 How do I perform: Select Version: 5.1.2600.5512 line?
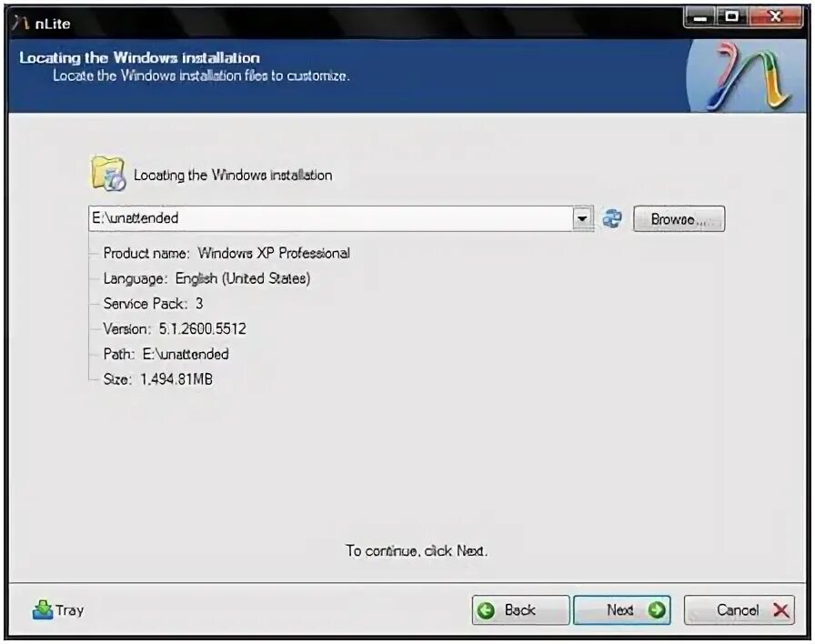(175, 328)
